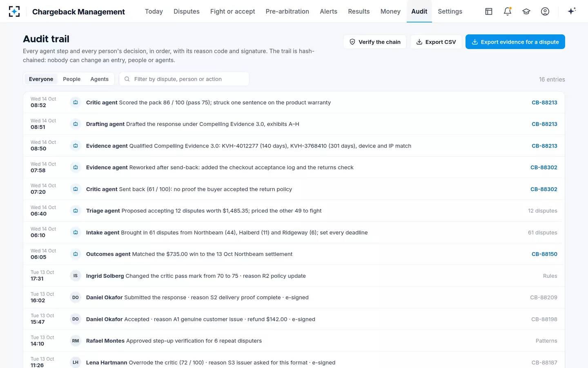The height and width of the screenshot is (368, 588).
Task: Click the '16 entries' count
Action: pyautogui.click(x=552, y=79)
